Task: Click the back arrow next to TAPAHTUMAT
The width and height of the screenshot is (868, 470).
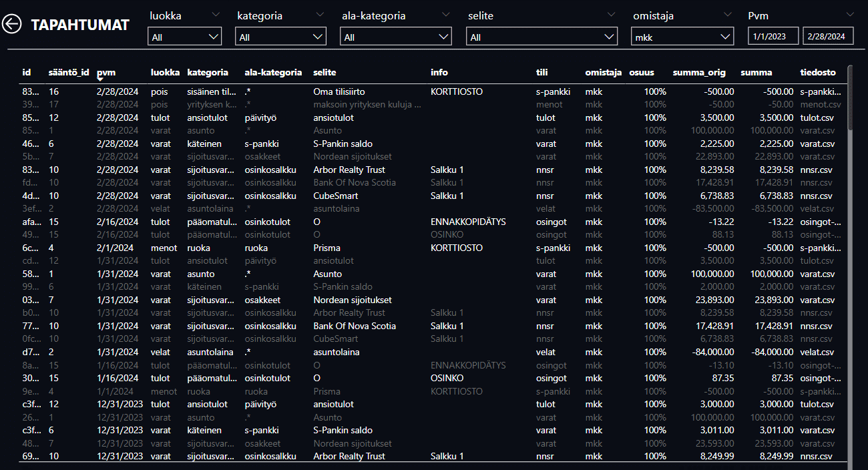Action: point(12,25)
